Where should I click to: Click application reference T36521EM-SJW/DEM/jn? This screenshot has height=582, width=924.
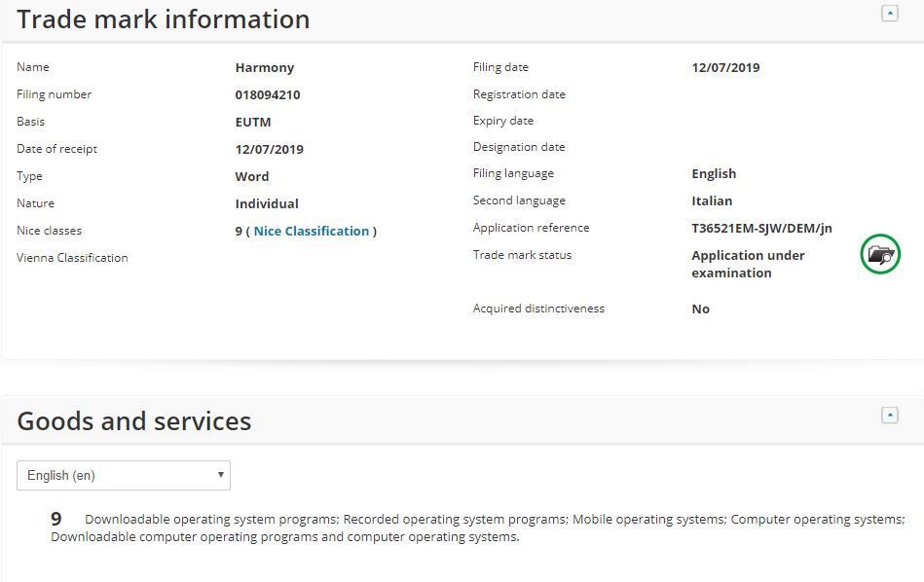point(761,228)
